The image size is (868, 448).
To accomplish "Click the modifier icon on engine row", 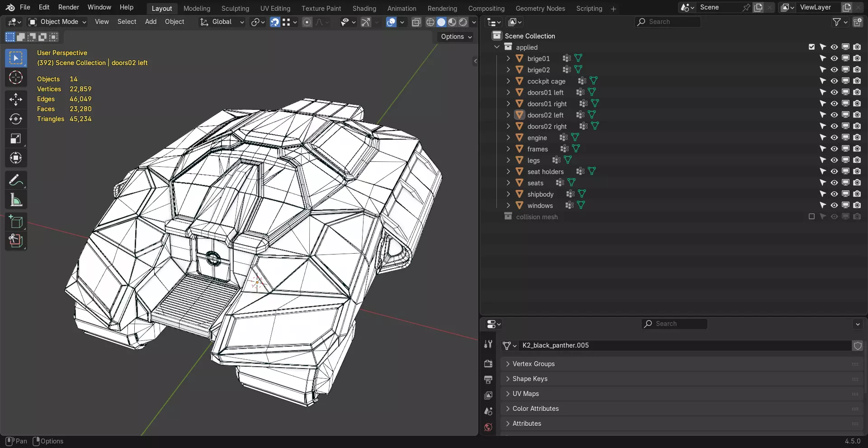I will coord(563,137).
